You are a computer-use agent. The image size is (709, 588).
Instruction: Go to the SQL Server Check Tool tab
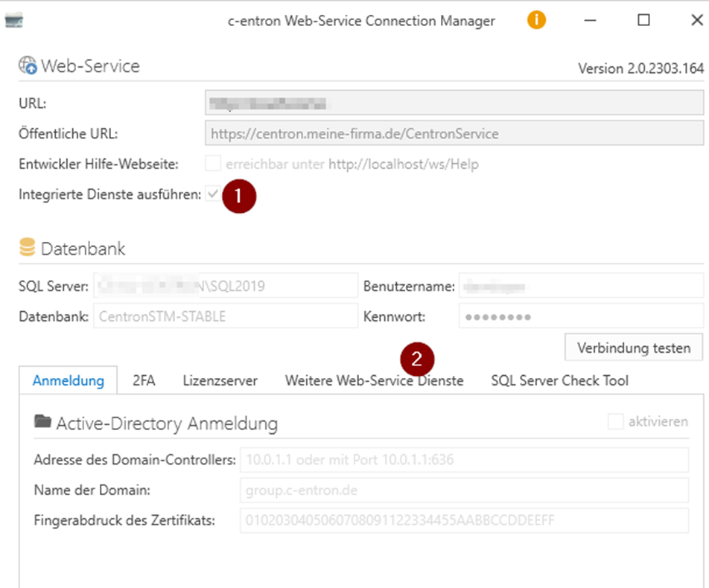click(x=559, y=380)
